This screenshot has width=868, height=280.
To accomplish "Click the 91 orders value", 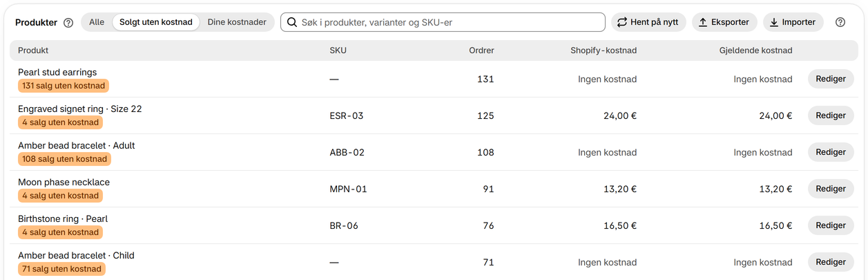I will coord(488,189).
